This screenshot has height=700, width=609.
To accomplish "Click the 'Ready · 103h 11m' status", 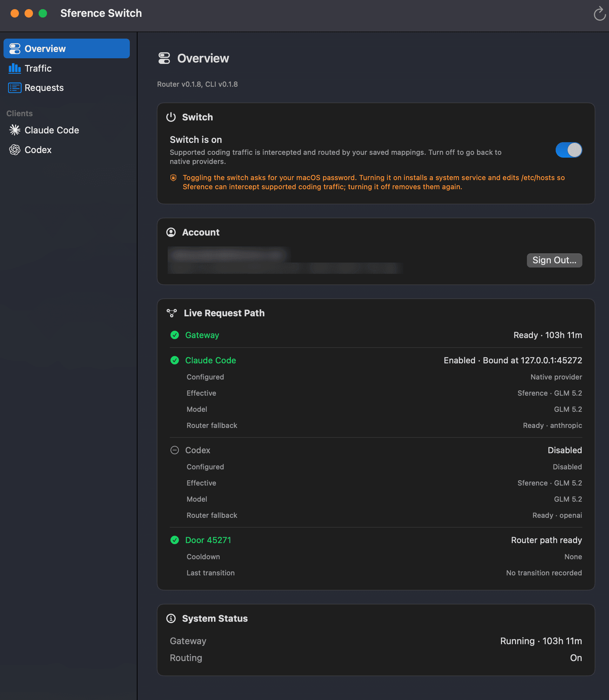I will point(548,335).
